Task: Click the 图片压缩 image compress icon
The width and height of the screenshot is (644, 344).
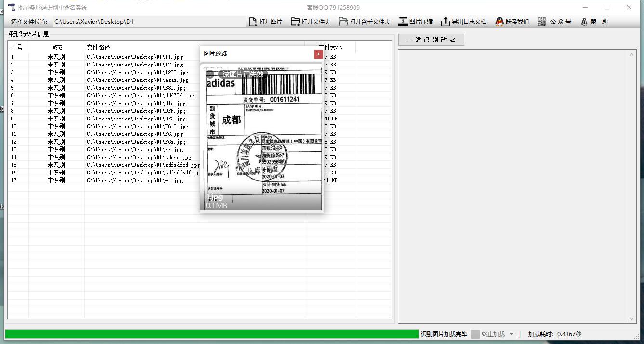Action: (x=403, y=22)
